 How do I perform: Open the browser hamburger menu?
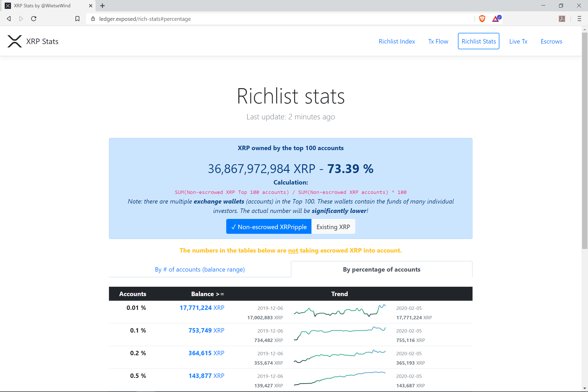pos(579,19)
